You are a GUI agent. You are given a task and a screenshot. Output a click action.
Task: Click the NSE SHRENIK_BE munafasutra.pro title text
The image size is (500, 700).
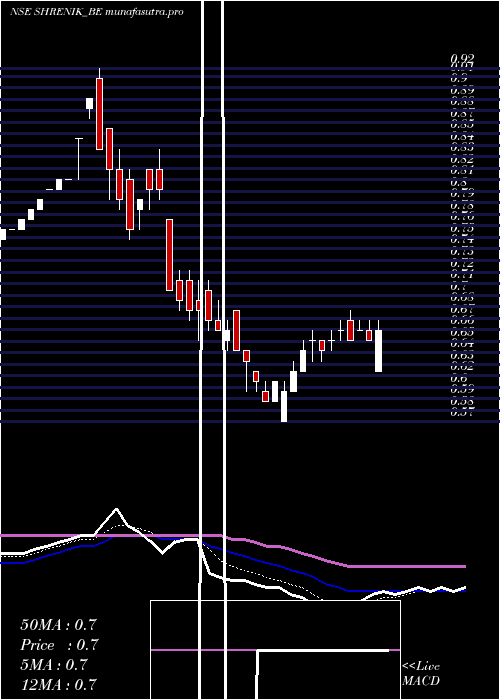(96, 12)
